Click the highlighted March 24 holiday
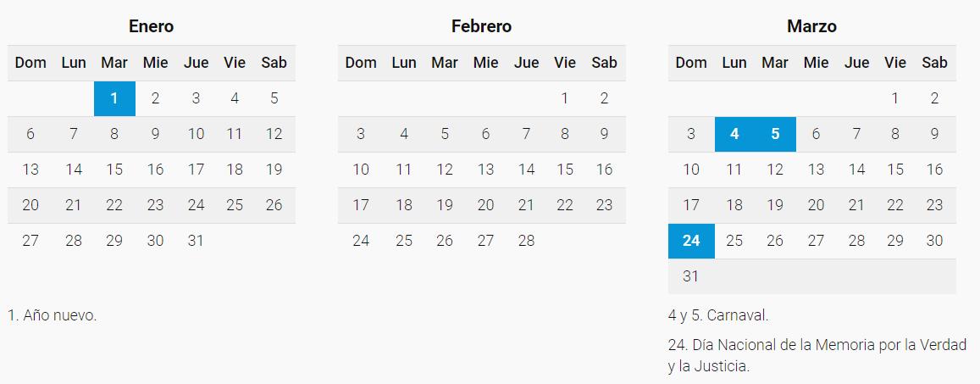The image size is (980, 384). pos(691,241)
